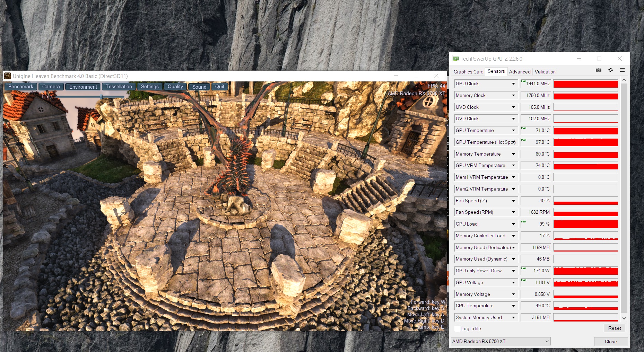Open the GPU only Power Draw dropdown
The image size is (644, 352).
(x=513, y=271)
